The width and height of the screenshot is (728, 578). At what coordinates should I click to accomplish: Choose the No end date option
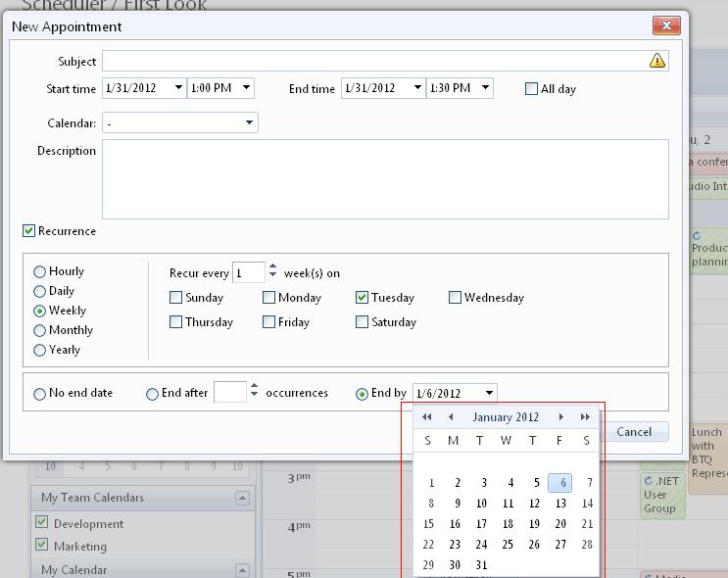39,394
